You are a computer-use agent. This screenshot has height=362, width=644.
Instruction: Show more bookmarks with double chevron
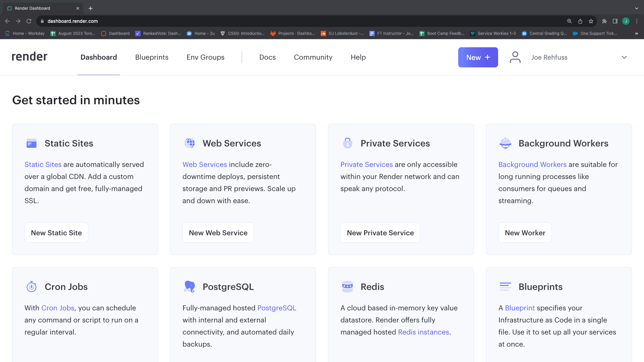point(636,34)
